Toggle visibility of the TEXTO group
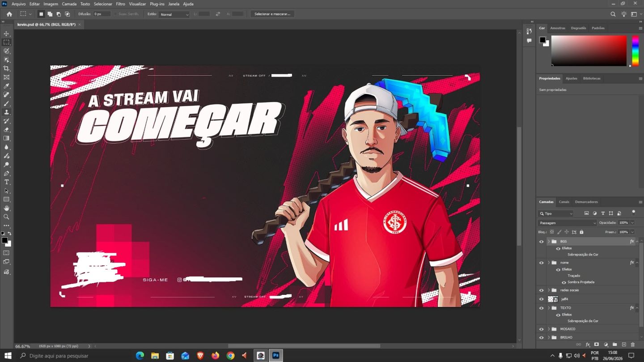Viewport: 644px width, 362px height. coord(541,308)
